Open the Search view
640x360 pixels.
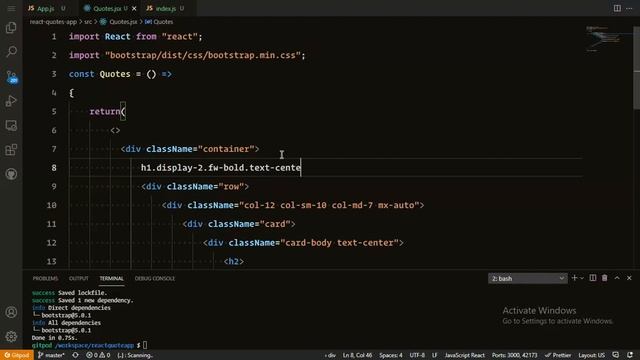(11, 52)
